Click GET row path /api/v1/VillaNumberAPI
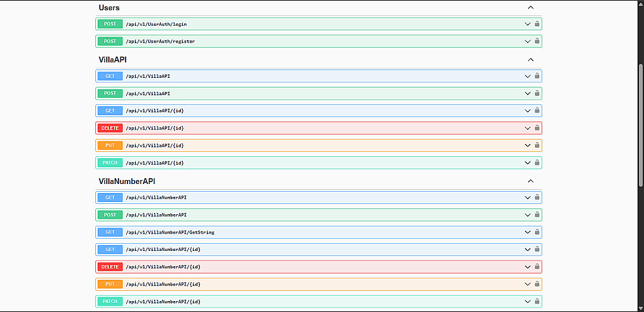644x312 pixels. (x=156, y=198)
